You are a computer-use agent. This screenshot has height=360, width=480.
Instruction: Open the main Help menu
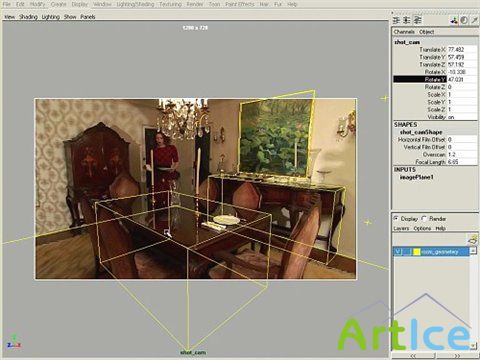pos(292,4)
